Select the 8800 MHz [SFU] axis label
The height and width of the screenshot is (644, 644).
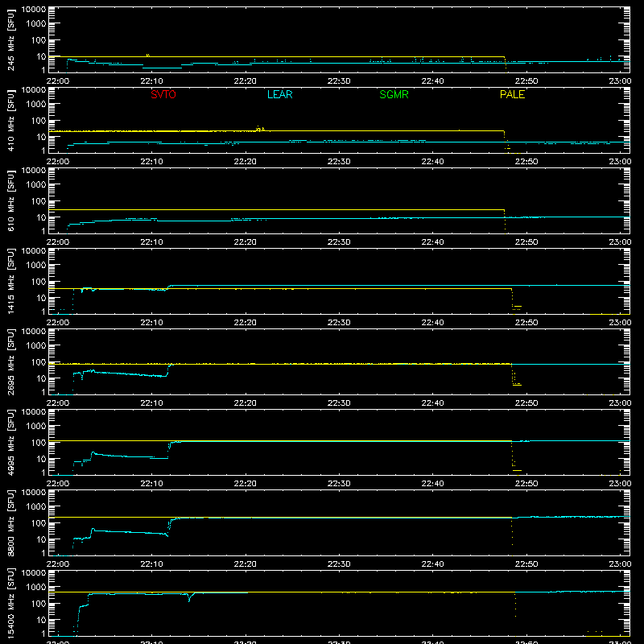[10, 522]
